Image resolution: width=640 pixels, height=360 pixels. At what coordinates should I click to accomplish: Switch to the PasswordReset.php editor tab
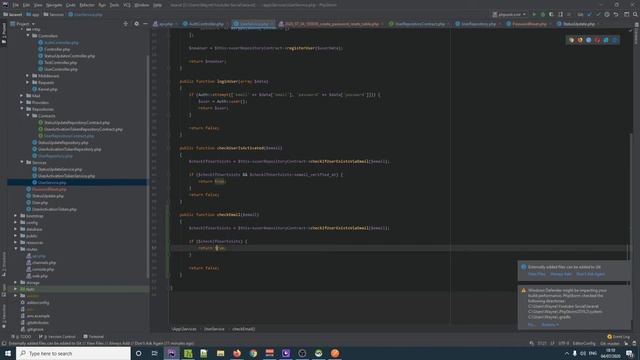pyautogui.click(x=529, y=24)
